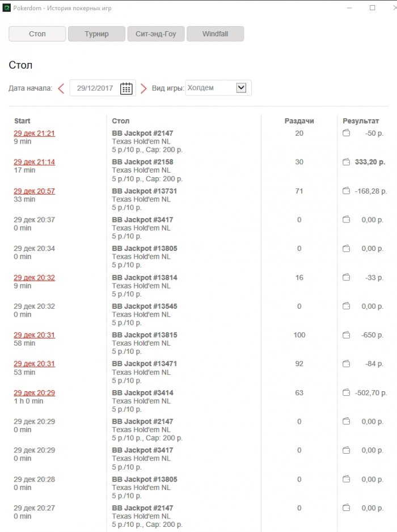Click wallet icon for BB Jackpot #2158 result

(346, 162)
